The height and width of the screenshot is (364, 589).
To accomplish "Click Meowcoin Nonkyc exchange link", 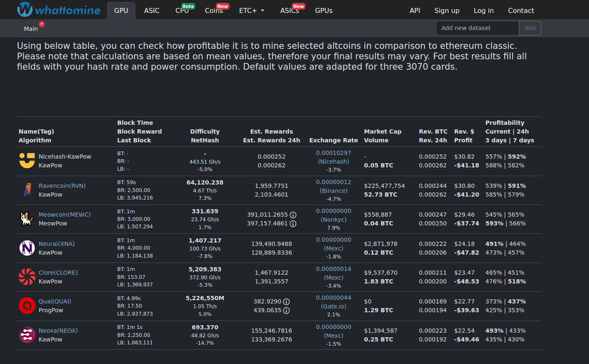I will (334, 215).
